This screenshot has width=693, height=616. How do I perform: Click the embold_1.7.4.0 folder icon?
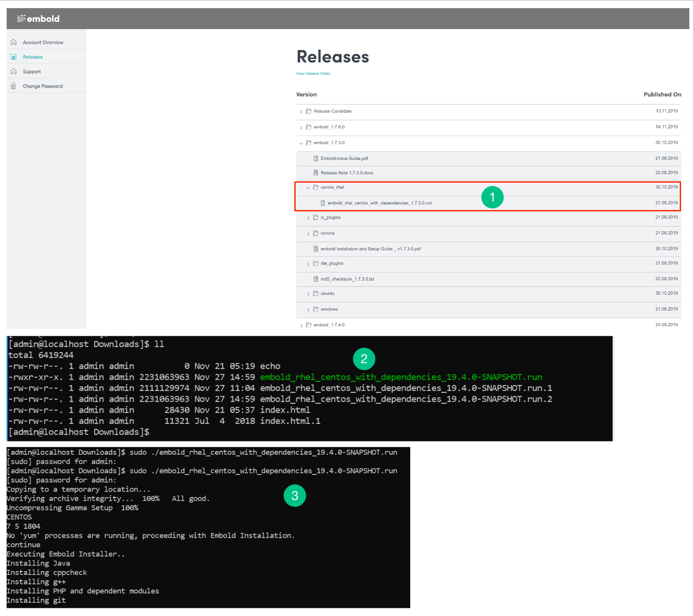click(x=309, y=325)
